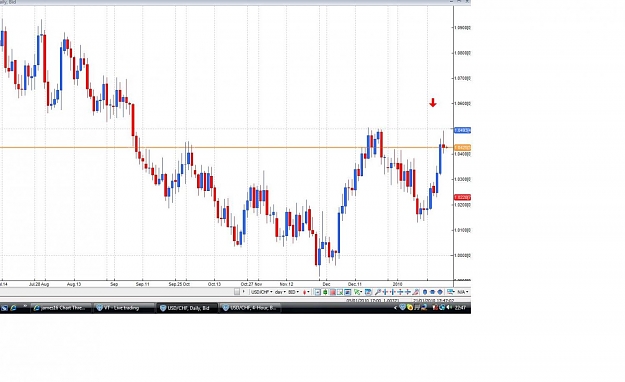The width and height of the screenshot is (625, 382).
Task: Select the orange horizontal line on chart
Action: (x=226, y=148)
